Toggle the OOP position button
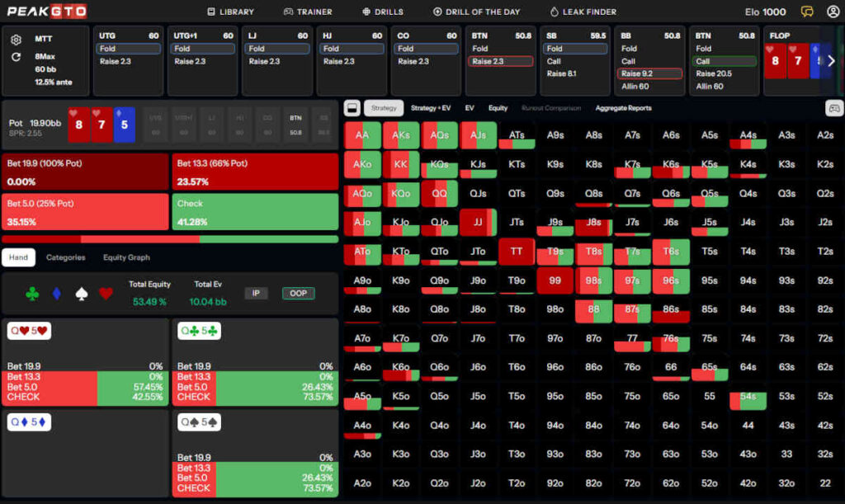 click(x=298, y=293)
